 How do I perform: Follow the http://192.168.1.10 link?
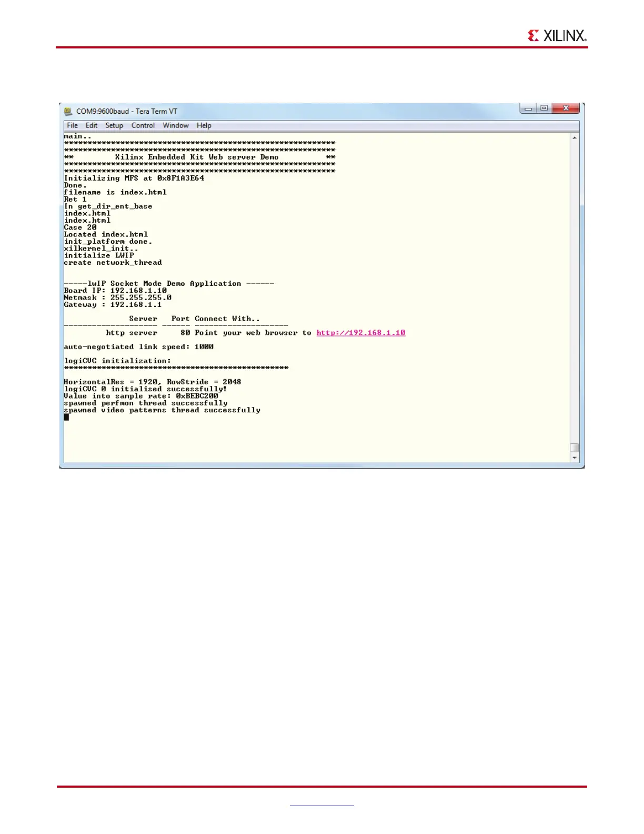coord(361,333)
